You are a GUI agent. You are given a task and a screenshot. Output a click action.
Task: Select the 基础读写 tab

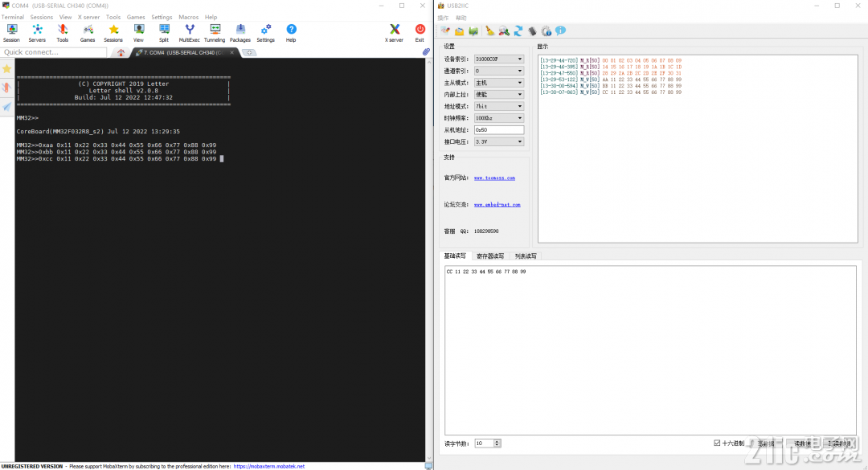[x=454, y=255]
